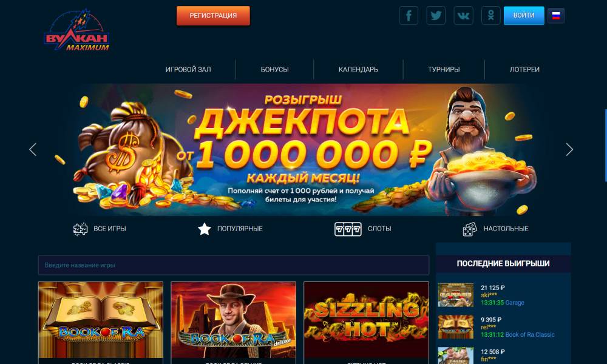The height and width of the screenshot is (364, 607).
Task: Open the Sizzling Hot game thumbnail
Action: click(x=366, y=320)
